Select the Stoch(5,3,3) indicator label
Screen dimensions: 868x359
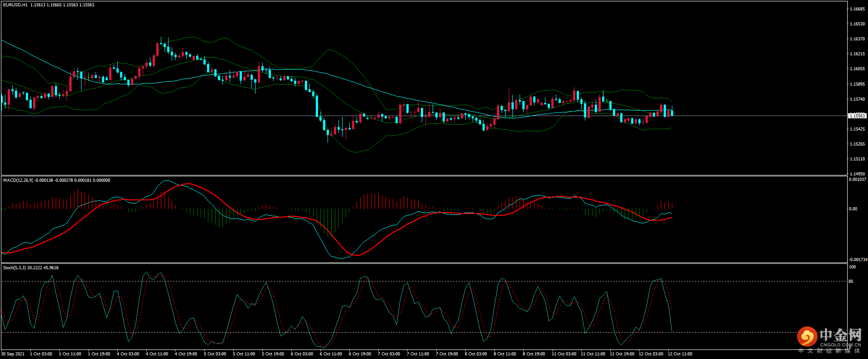point(15,268)
